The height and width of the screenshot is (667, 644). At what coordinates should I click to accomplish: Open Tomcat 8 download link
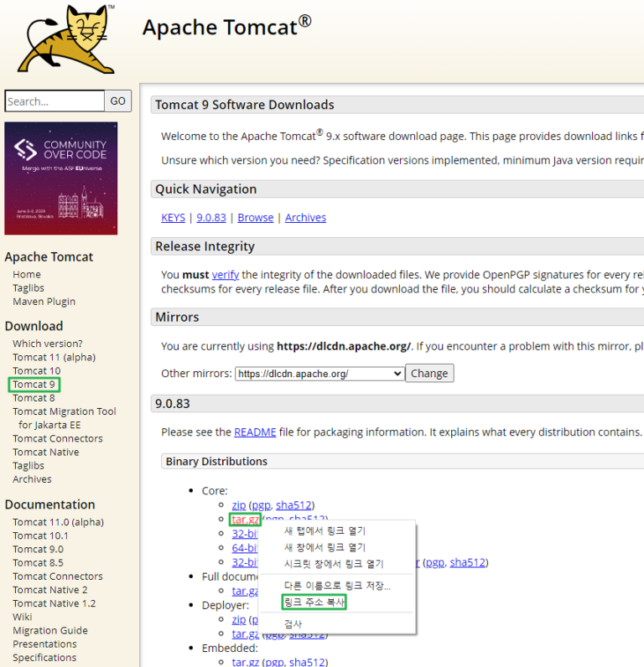pos(34,398)
